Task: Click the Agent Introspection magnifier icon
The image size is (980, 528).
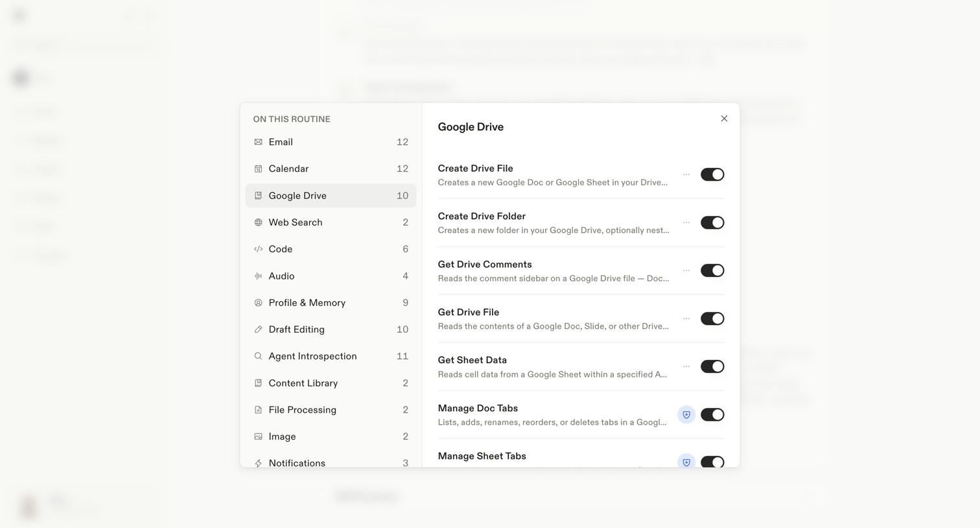Action: pyautogui.click(x=258, y=356)
